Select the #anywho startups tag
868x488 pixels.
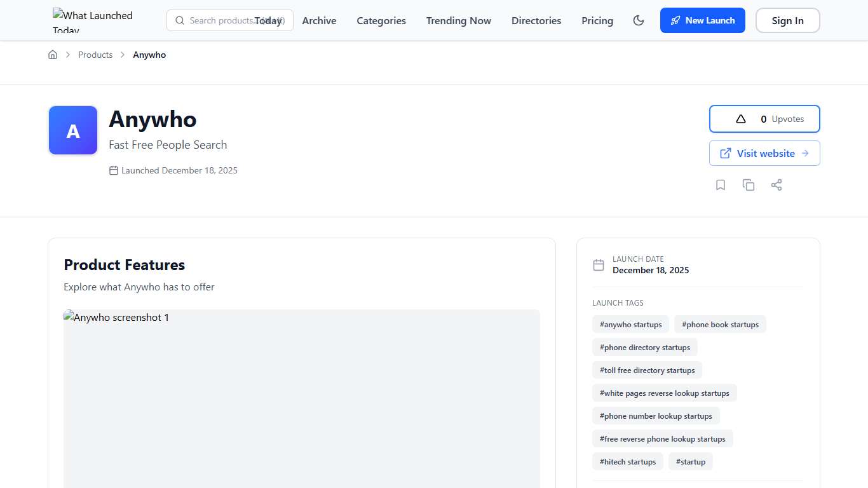[x=630, y=324]
